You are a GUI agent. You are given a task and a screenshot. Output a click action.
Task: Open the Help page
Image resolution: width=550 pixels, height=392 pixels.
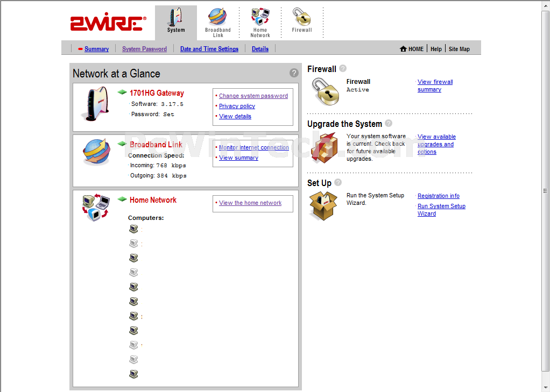pyautogui.click(x=436, y=49)
